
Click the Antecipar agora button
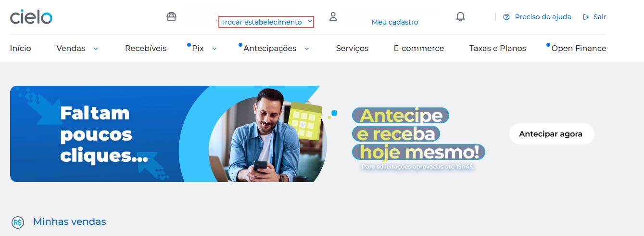coord(552,134)
